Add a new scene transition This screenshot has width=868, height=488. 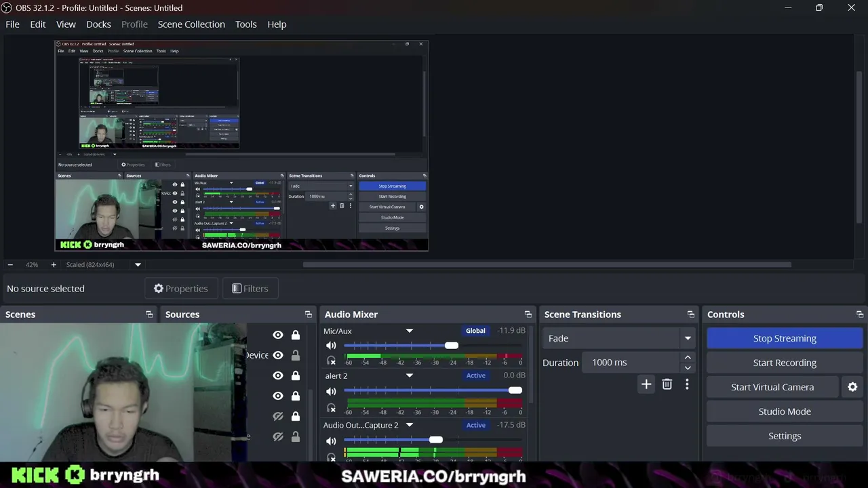(x=646, y=385)
